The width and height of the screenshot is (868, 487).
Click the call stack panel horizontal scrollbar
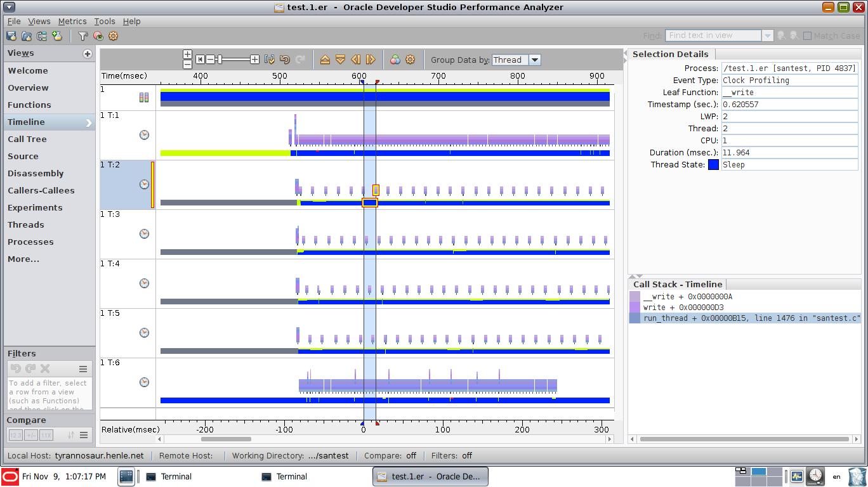pos(744,439)
